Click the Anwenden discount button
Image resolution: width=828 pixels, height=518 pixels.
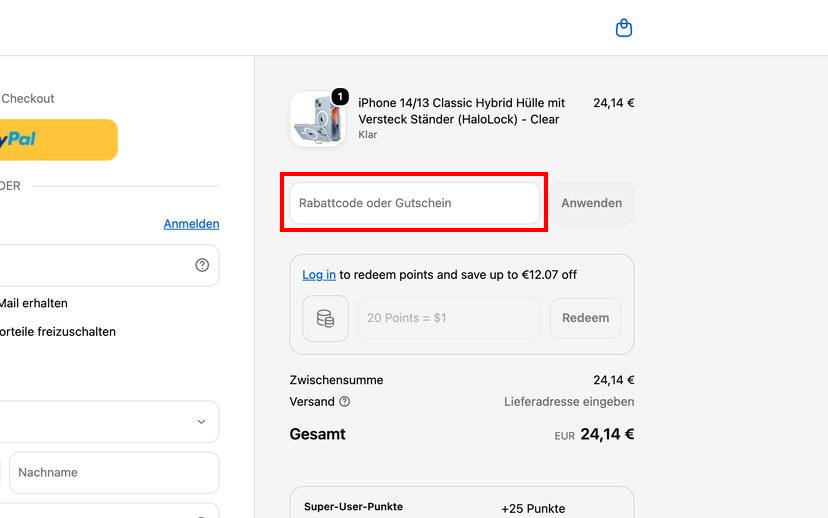click(591, 203)
